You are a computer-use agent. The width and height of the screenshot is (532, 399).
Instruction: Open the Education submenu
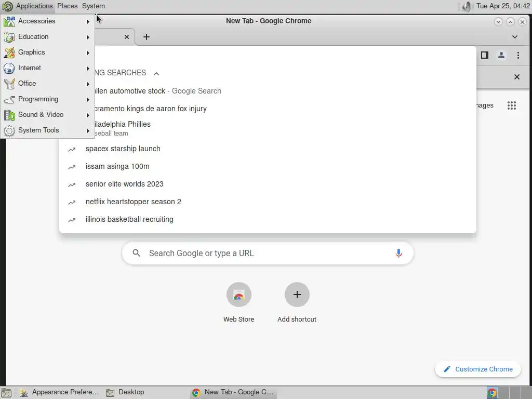[47, 37]
